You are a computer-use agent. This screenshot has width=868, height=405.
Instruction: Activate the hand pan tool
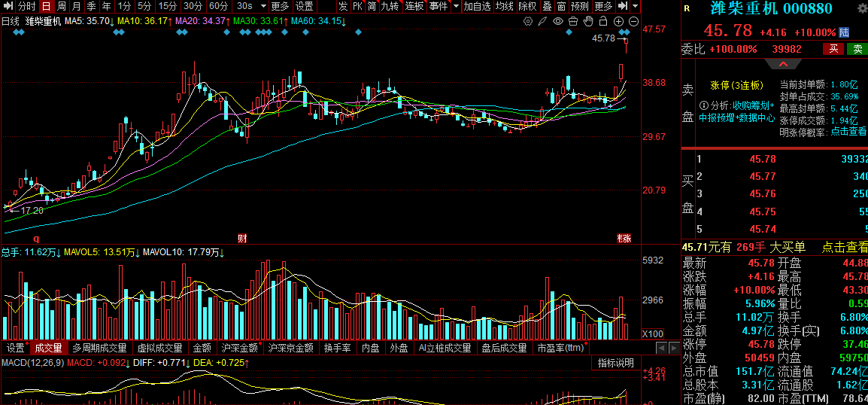click(x=589, y=21)
